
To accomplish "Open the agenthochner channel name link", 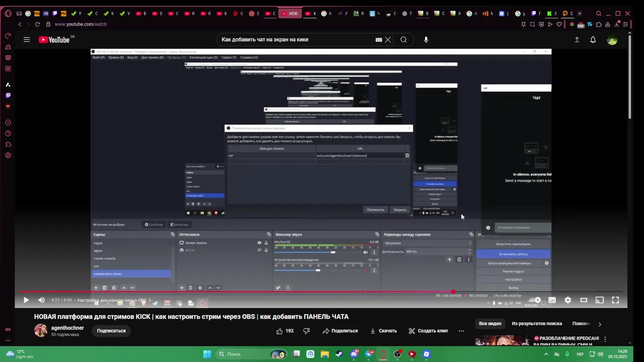I will coord(67,328).
